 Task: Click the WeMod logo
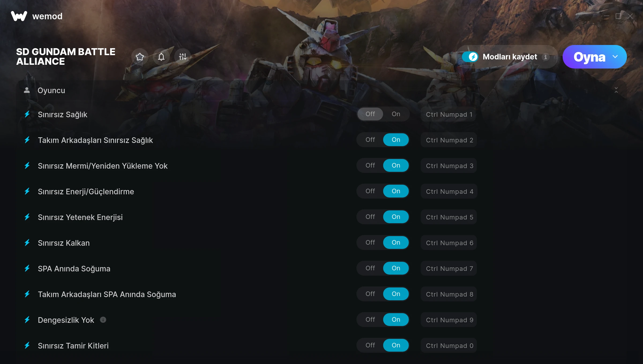pos(19,16)
